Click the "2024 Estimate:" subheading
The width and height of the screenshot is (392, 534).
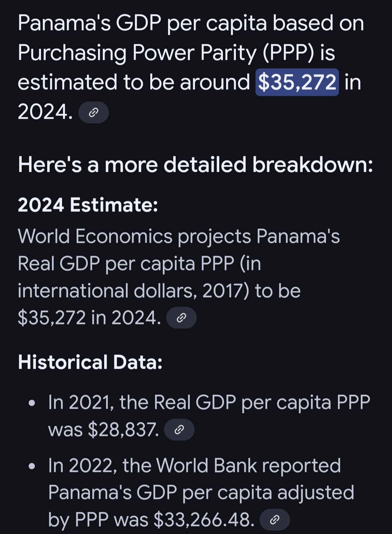coord(88,205)
